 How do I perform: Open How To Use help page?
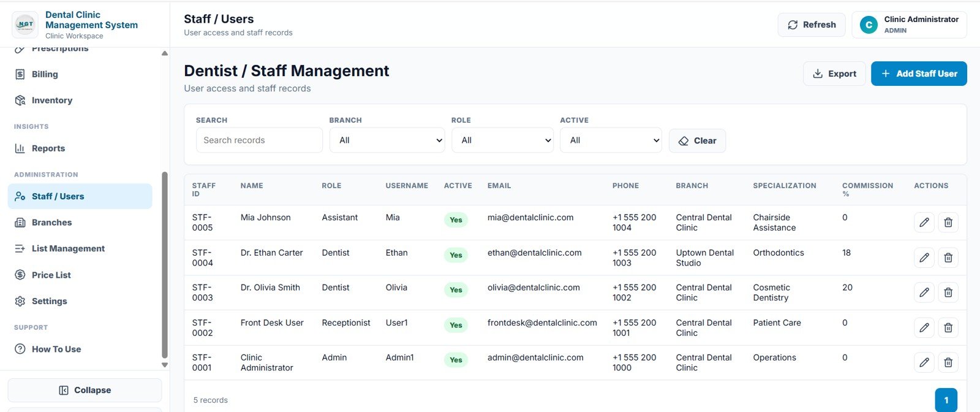(80, 349)
